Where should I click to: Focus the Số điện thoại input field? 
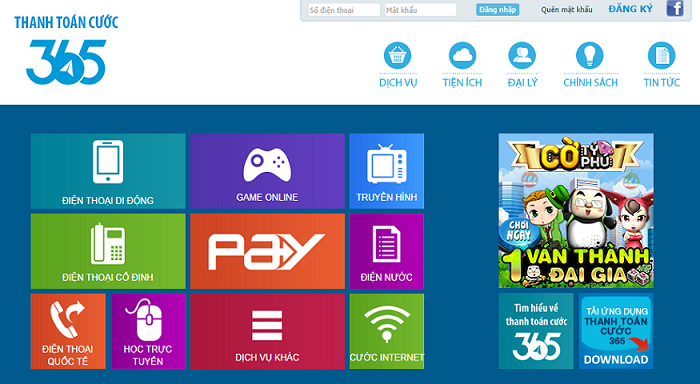pos(344,10)
